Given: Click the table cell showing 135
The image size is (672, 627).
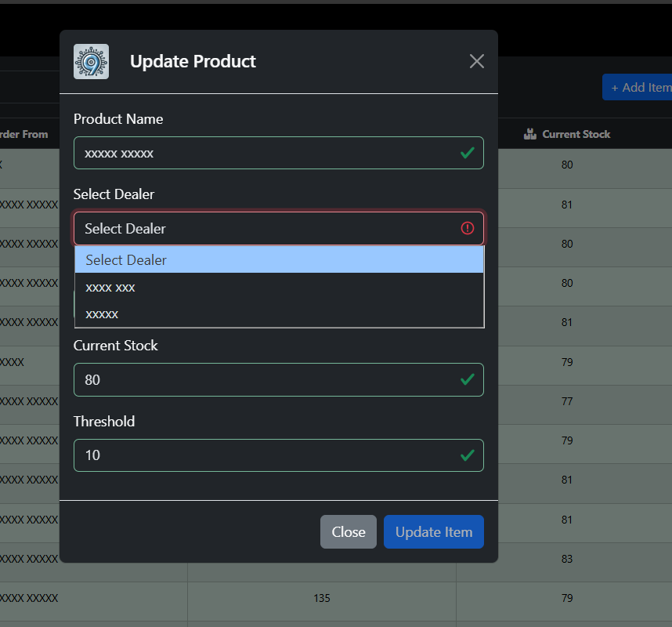Looking at the screenshot, I should 321,598.
